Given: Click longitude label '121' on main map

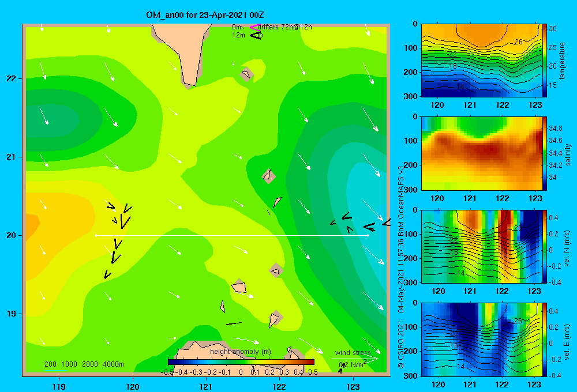Looking at the screenshot, I should coord(206,386).
